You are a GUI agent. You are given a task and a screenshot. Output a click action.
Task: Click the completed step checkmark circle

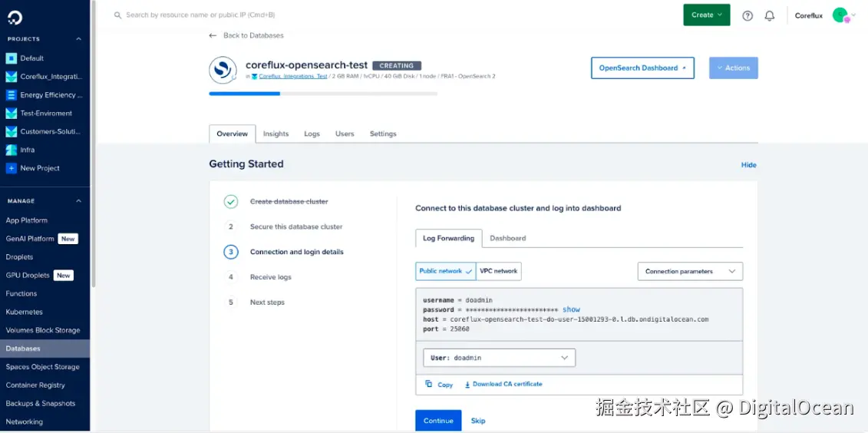point(231,202)
